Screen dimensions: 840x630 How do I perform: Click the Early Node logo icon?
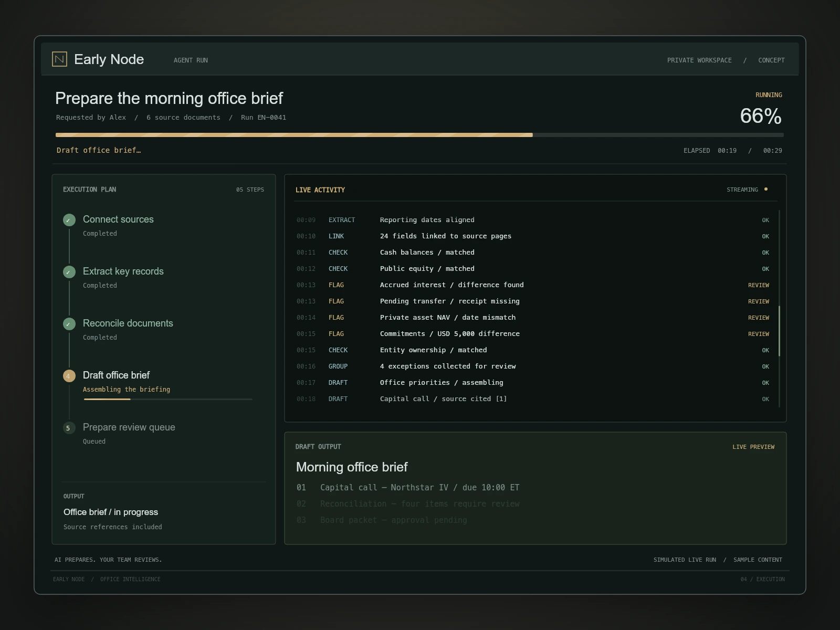click(59, 59)
